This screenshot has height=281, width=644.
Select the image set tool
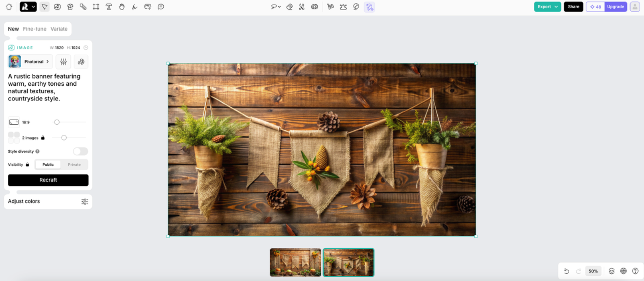click(x=83, y=6)
